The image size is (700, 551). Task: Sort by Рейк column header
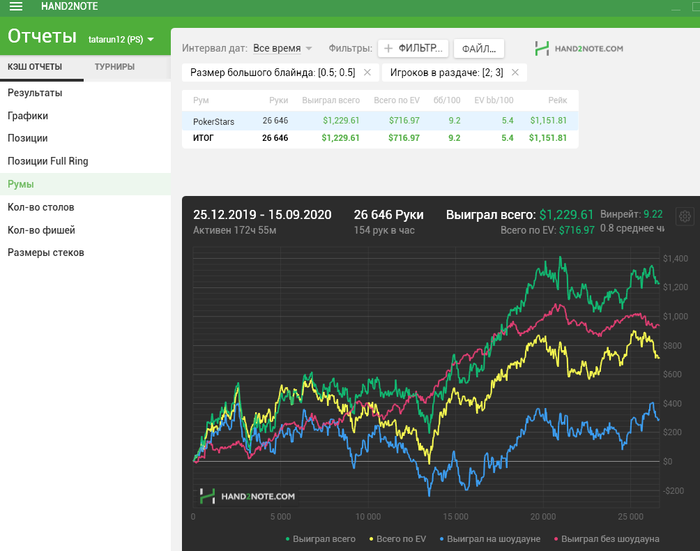558,100
